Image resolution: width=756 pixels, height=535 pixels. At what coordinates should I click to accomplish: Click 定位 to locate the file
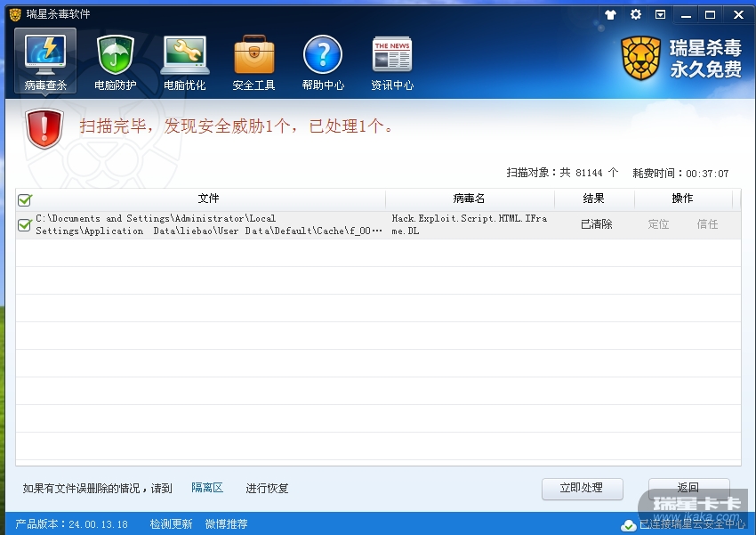658,224
